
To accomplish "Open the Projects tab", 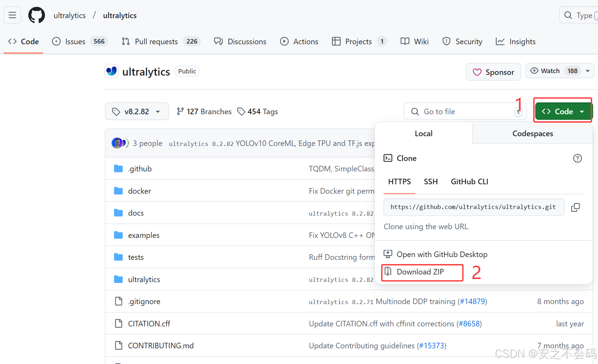I will tap(359, 41).
